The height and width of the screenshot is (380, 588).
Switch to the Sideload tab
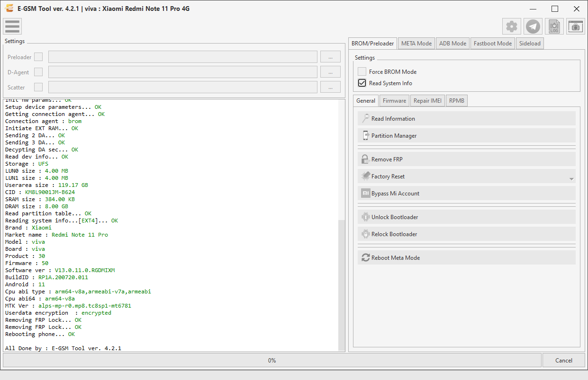530,43
